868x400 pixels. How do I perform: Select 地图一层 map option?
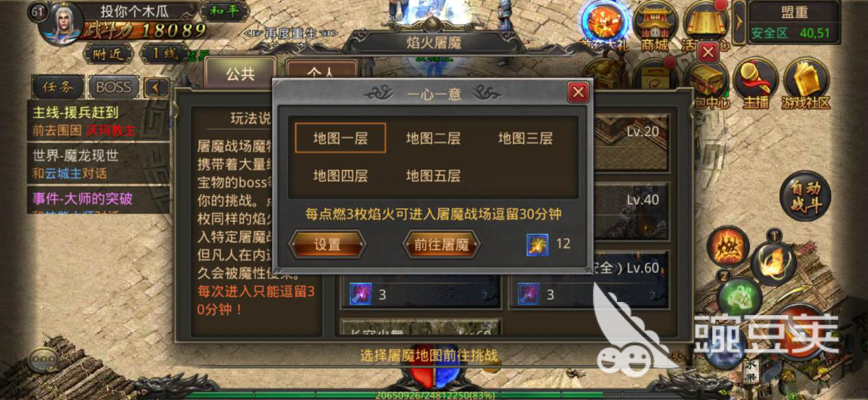(341, 138)
